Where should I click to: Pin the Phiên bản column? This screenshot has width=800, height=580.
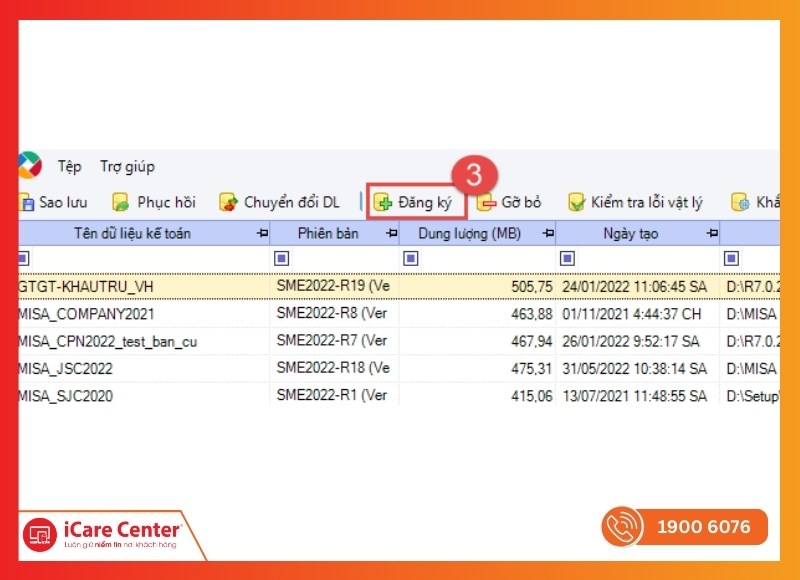click(392, 234)
